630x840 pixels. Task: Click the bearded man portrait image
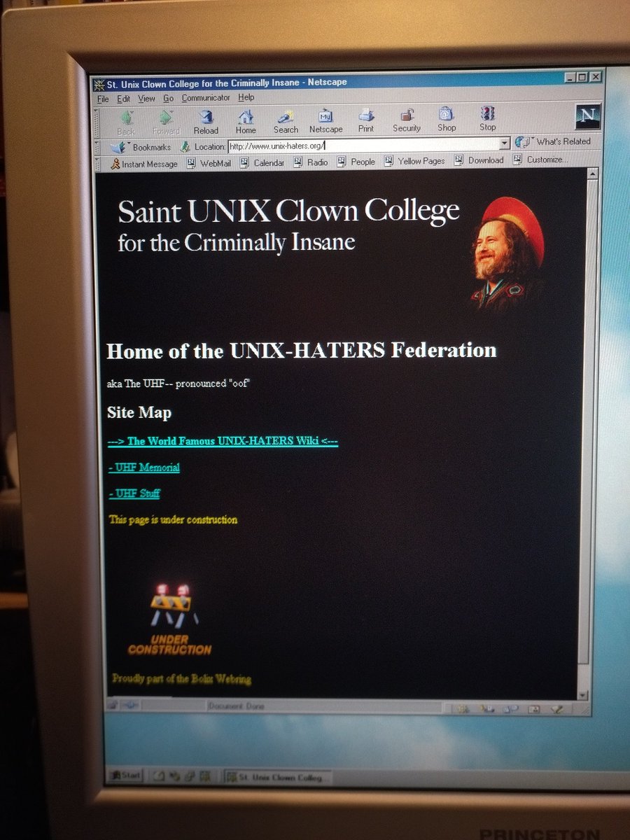pyautogui.click(x=507, y=253)
